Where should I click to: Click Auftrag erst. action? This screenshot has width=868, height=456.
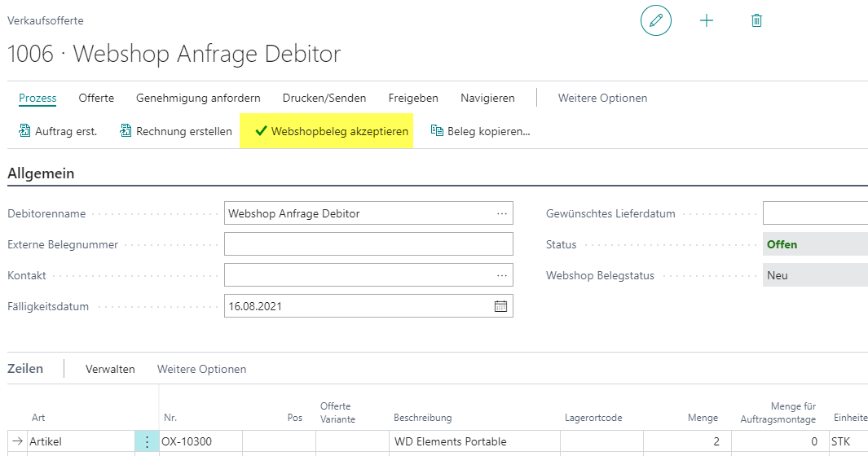tap(58, 131)
